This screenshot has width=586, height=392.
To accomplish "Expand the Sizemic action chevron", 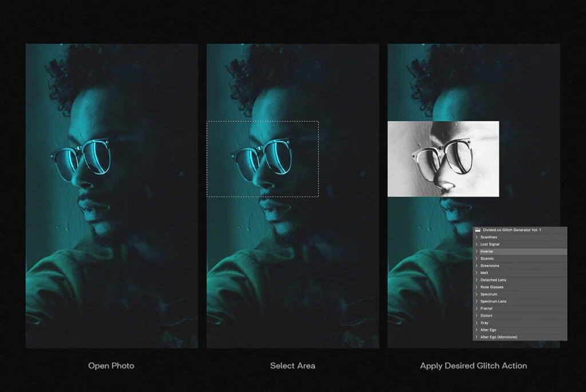I will pyautogui.click(x=477, y=259).
